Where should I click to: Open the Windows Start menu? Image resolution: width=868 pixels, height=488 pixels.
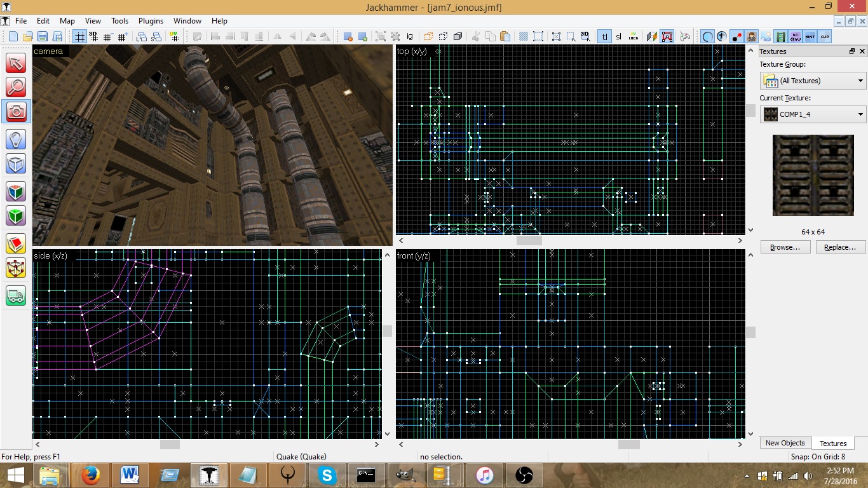(x=16, y=475)
